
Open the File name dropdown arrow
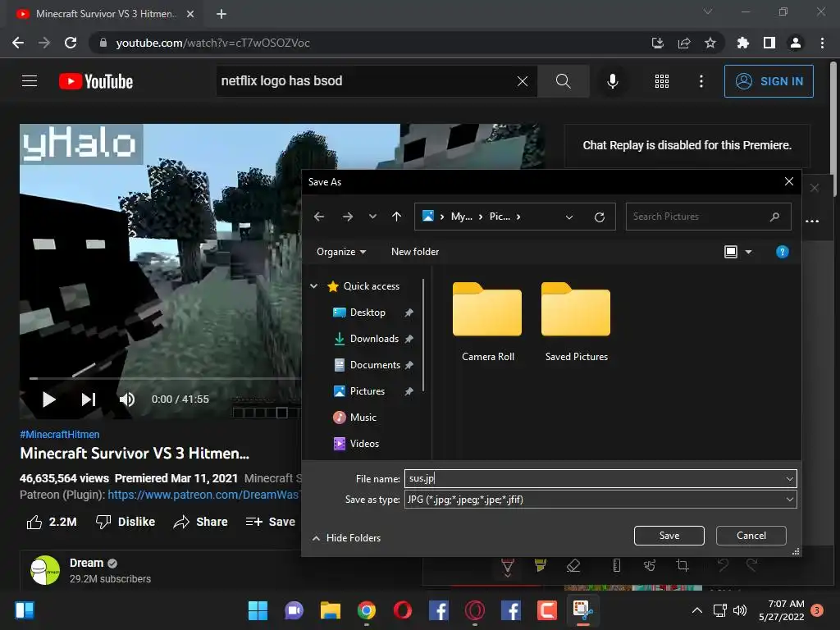coord(790,478)
